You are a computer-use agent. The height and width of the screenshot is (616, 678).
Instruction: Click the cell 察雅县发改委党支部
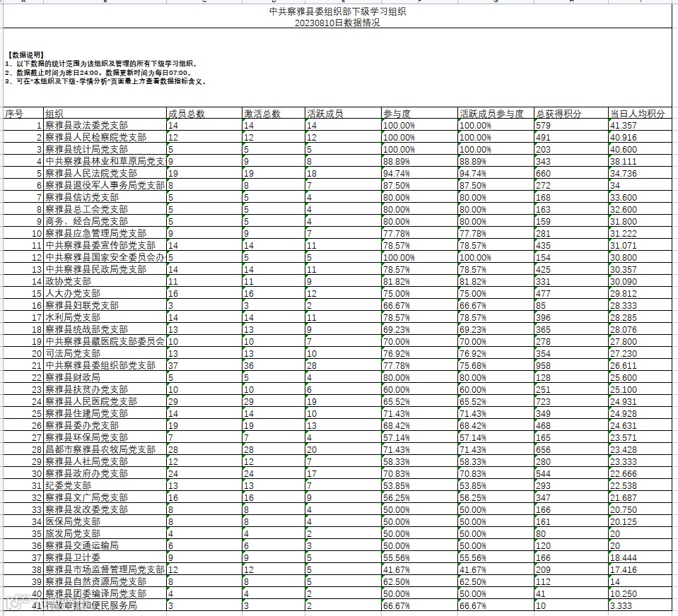(105, 510)
